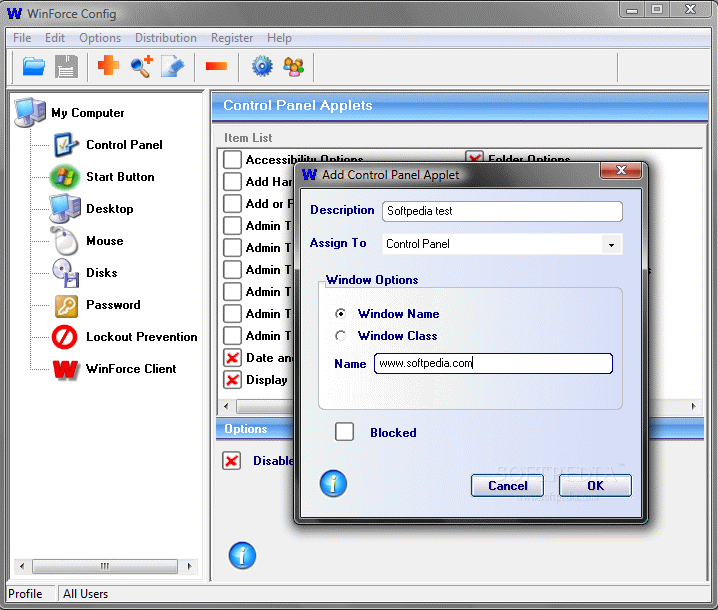Image resolution: width=718 pixels, height=610 pixels.
Task: Select the Password key icon
Action: tap(66, 306)
